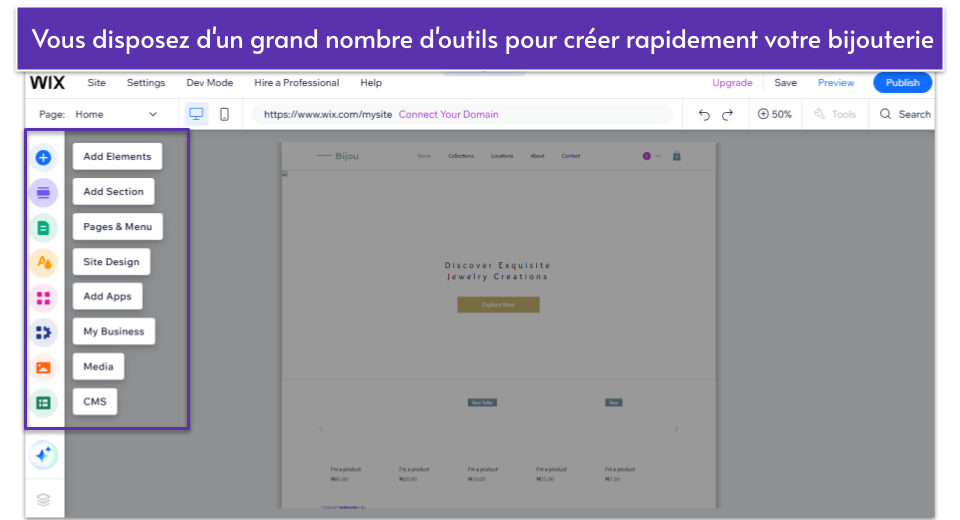This screenshot has width=960, height=520.
Task: Open the Media sidebar icon
Action: coord(43,367)
